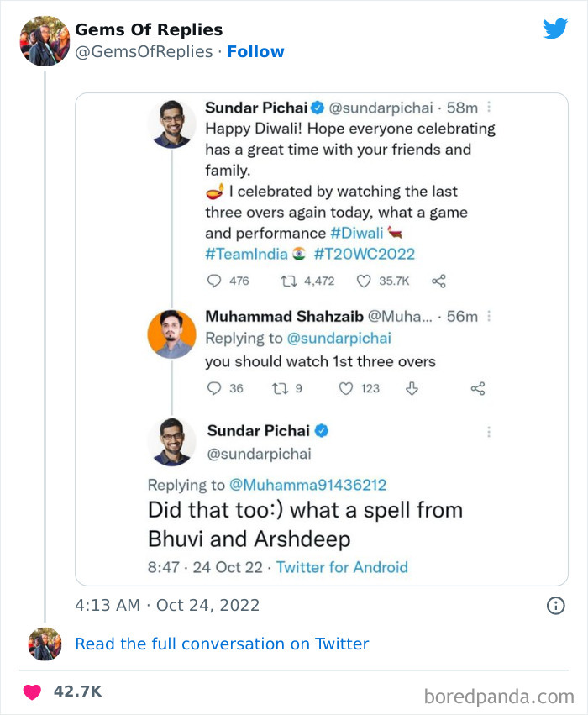
Task: Click the retweet icon on Shahzaib's reply
Action: pos(279,388)
